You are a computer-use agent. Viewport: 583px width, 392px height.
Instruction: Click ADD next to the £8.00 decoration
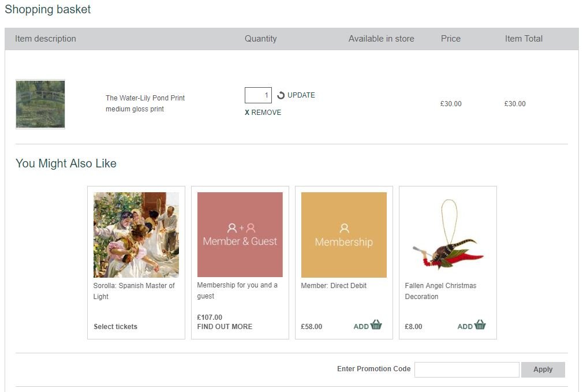point(465,326)
